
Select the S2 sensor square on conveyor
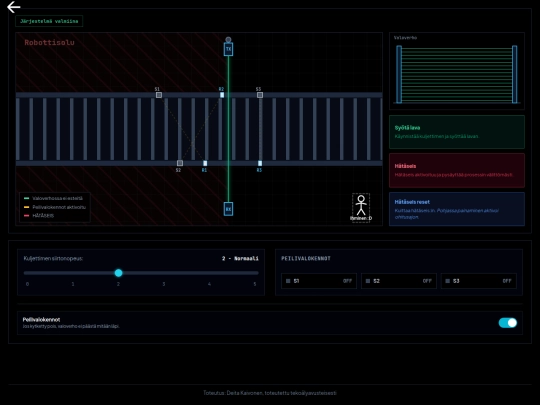pos(180,163)
